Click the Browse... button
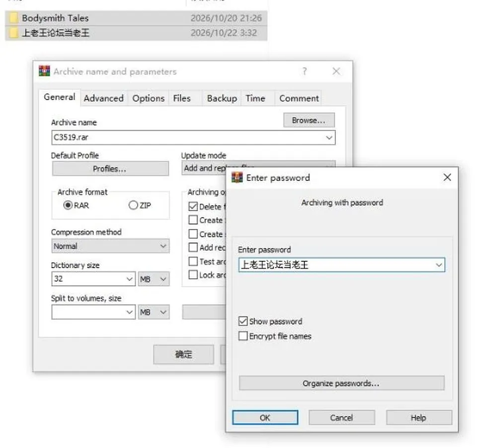 pyautogui.click(x=309, y=120)
